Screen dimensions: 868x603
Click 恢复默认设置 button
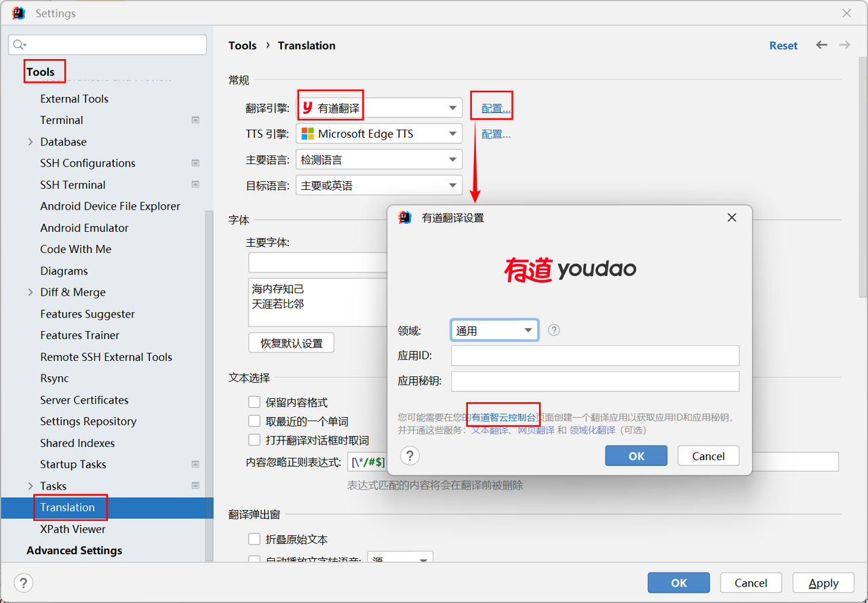pos(292,343)
